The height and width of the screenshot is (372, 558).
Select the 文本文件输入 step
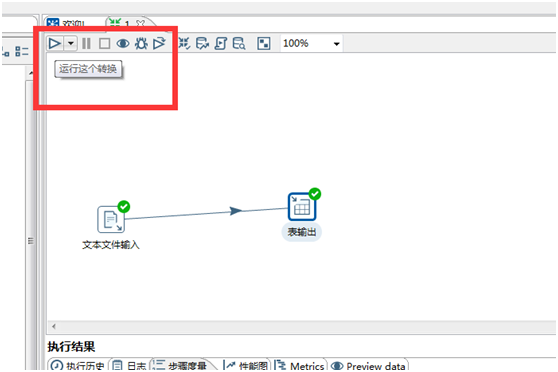click(111, 220)
